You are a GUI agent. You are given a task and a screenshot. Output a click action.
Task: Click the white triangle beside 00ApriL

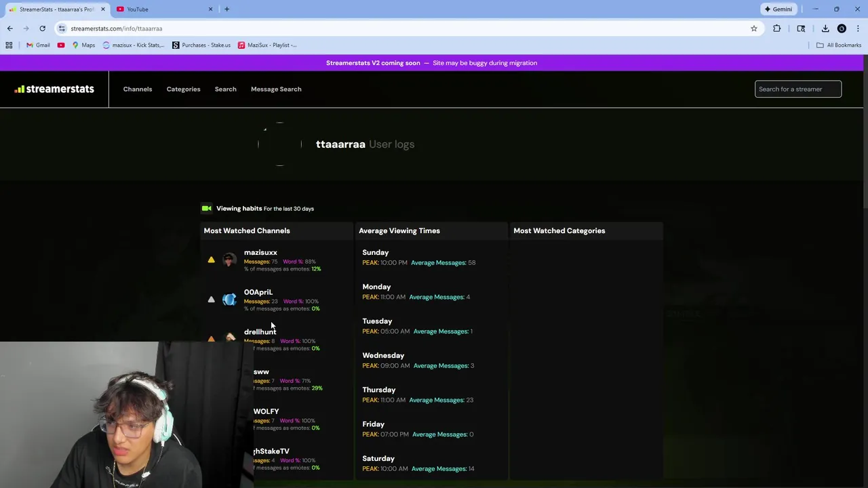coord(211,299)
